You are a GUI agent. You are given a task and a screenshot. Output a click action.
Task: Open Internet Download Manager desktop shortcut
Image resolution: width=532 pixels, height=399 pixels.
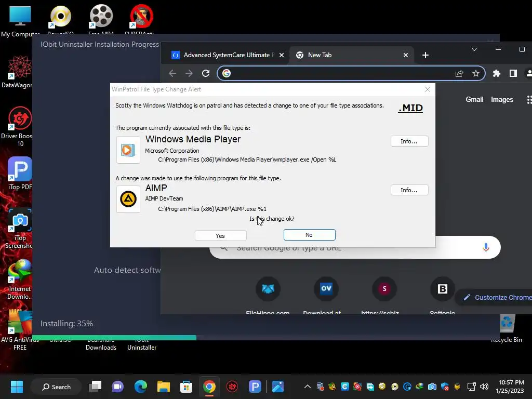point(20,279)
